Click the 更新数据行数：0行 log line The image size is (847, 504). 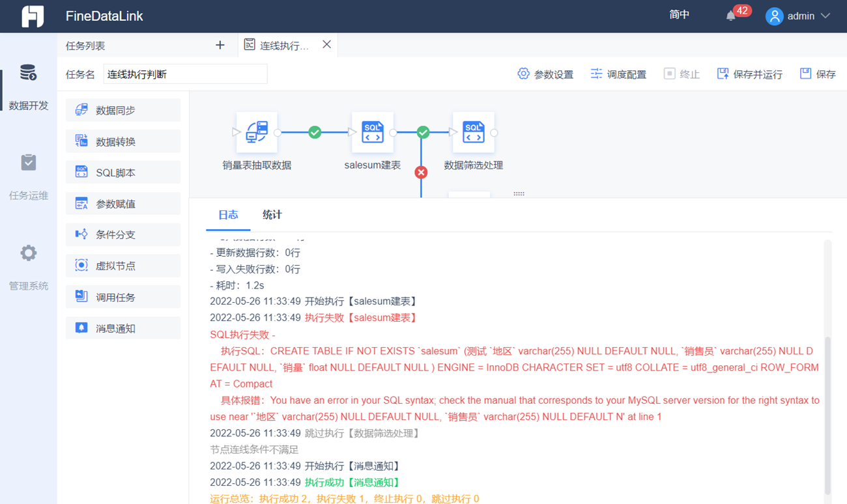[x=255, y=253]
